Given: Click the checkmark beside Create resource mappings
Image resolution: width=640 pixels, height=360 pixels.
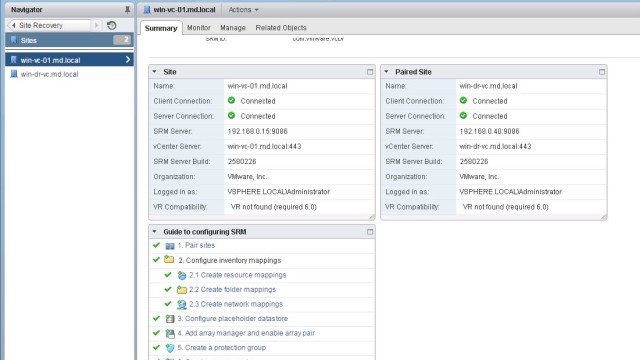Looking at the screenshot, I should [168, 275].
